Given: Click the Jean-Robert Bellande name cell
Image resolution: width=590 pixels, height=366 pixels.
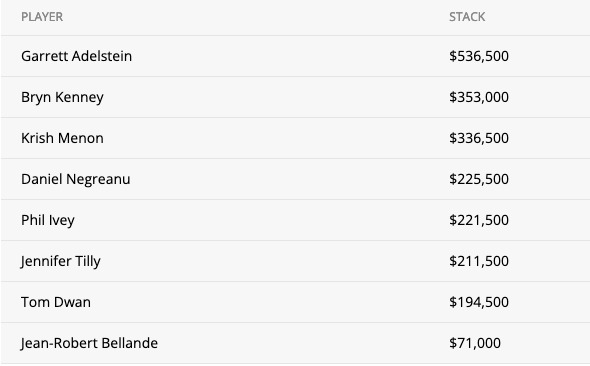Looking at the screenshot, I should tap(89, 343).
